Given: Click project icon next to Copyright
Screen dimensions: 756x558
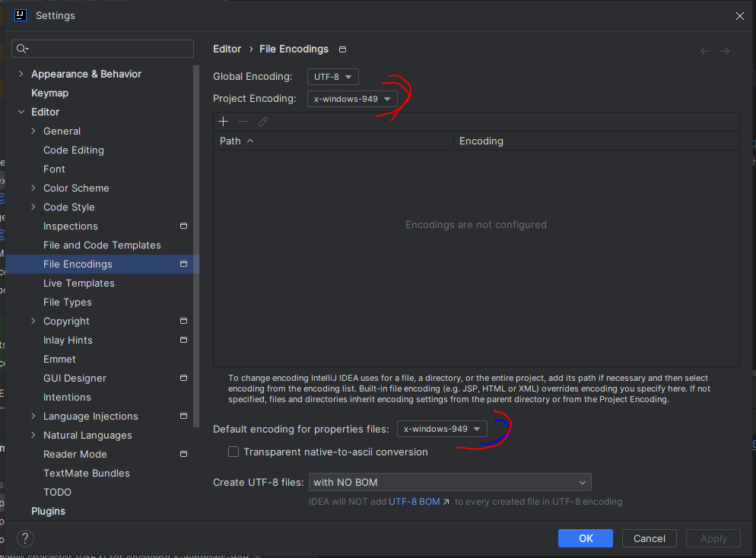Looking at the screenshot, I should pos(184,321).
